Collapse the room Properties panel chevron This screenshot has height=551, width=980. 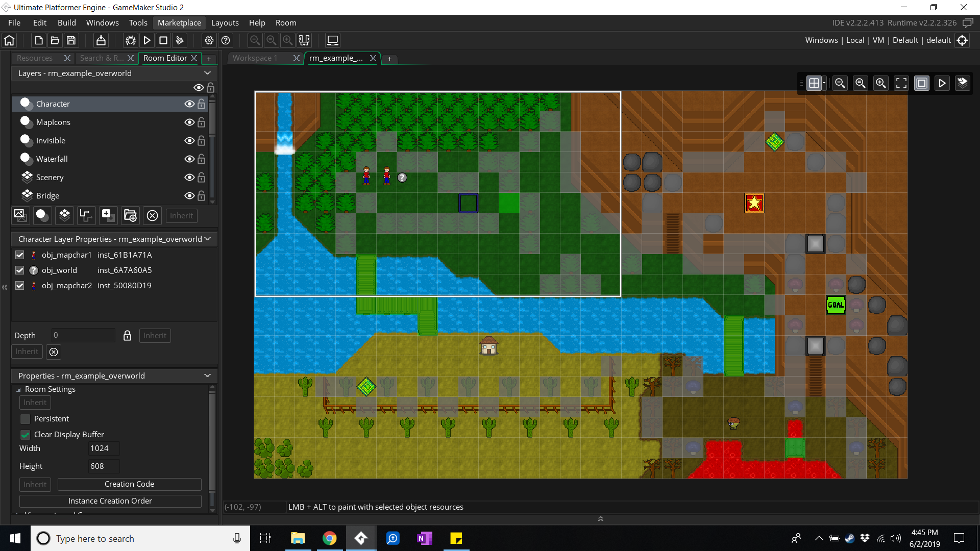click(x=208, y=376)
